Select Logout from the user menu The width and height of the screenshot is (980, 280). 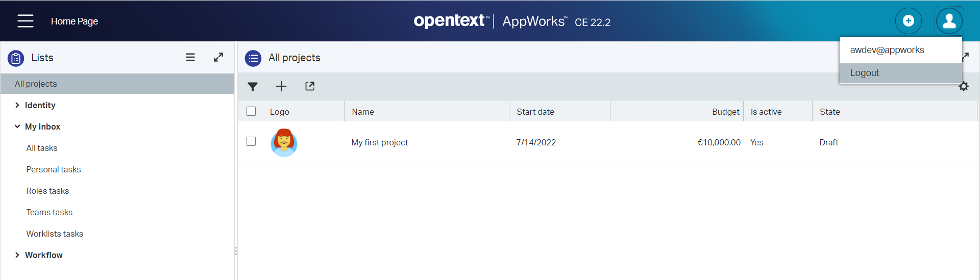[865, 73]
